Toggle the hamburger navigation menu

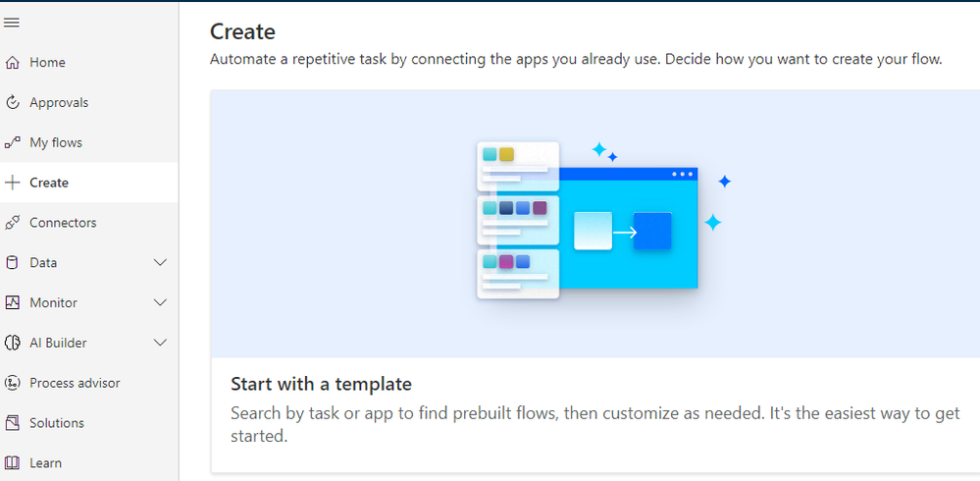coord(12,22)
